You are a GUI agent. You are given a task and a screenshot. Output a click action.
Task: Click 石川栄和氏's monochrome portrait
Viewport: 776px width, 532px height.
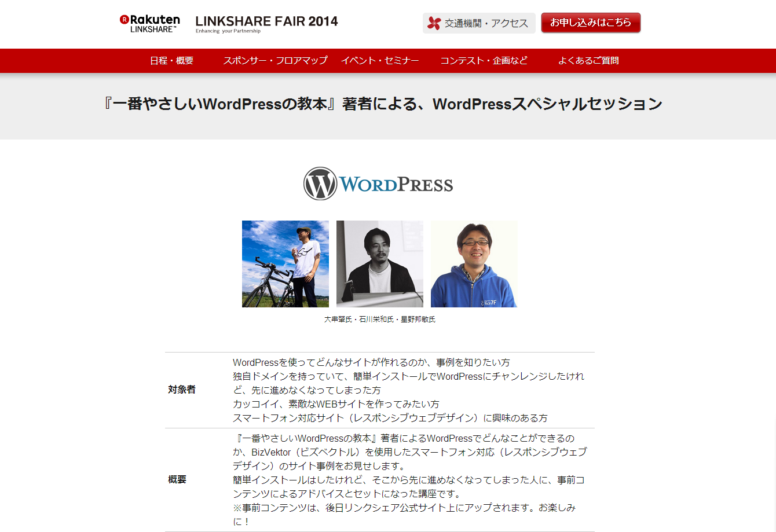(x=379, y=264)
